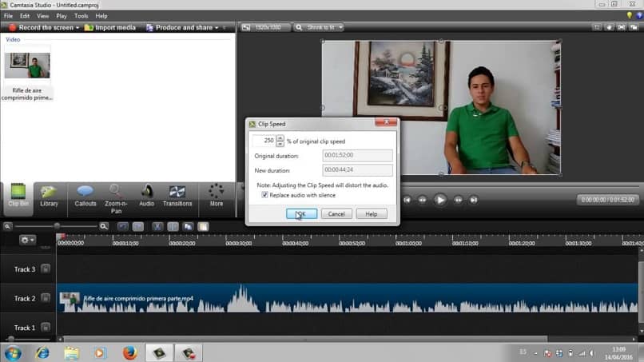This screenshot has width=644, height=362.
Task: Select the Audio tool icon
Action: (x=147, y=195)
